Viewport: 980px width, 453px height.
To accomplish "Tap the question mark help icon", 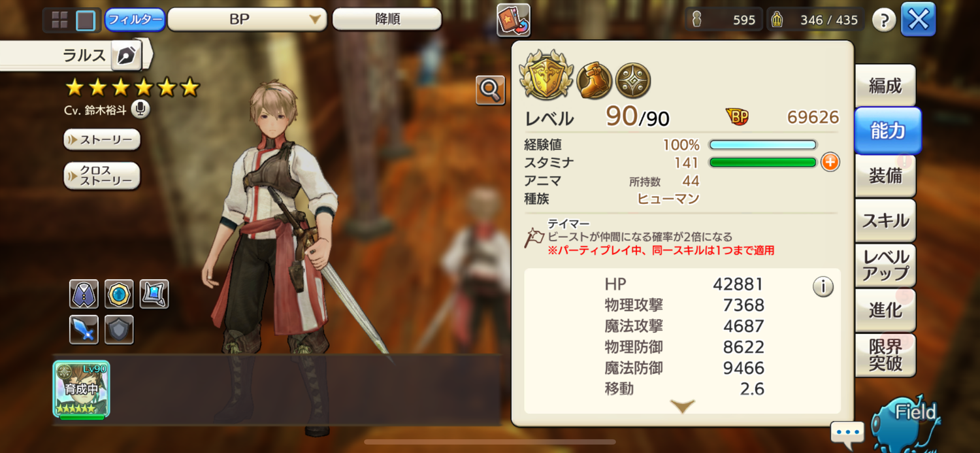I will point(884,20).
